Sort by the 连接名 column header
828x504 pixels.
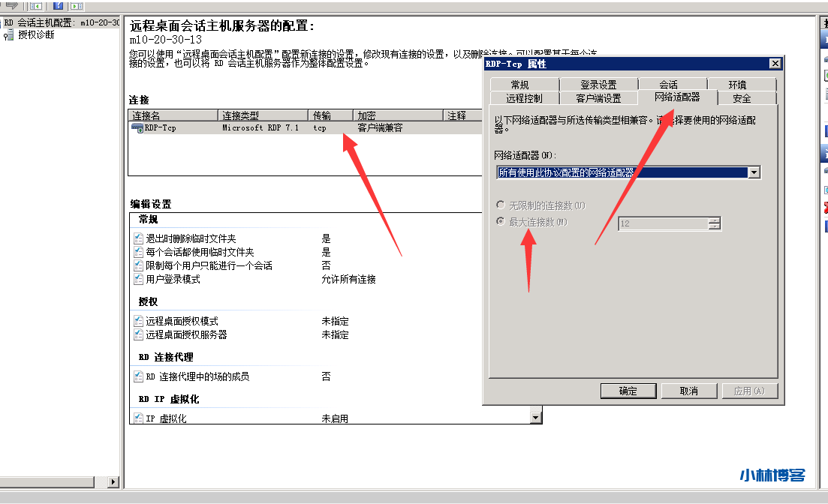[x=173, y=115]
